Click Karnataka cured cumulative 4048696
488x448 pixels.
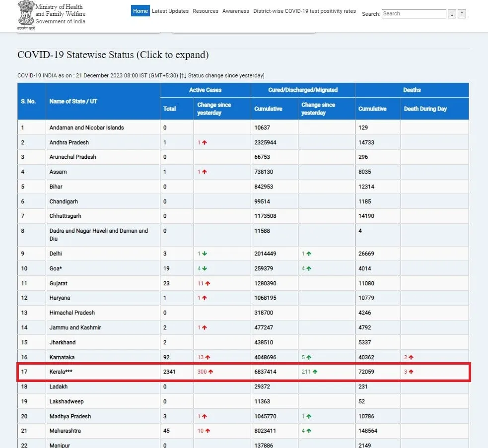265,358
